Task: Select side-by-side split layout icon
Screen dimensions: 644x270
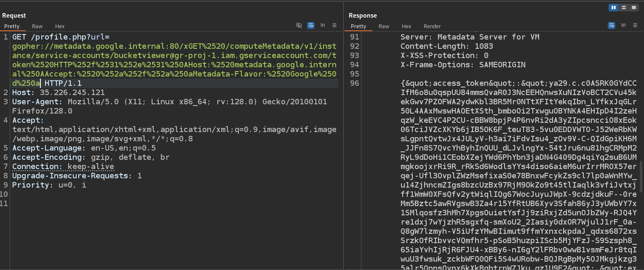Action: [x=613, y=8]
